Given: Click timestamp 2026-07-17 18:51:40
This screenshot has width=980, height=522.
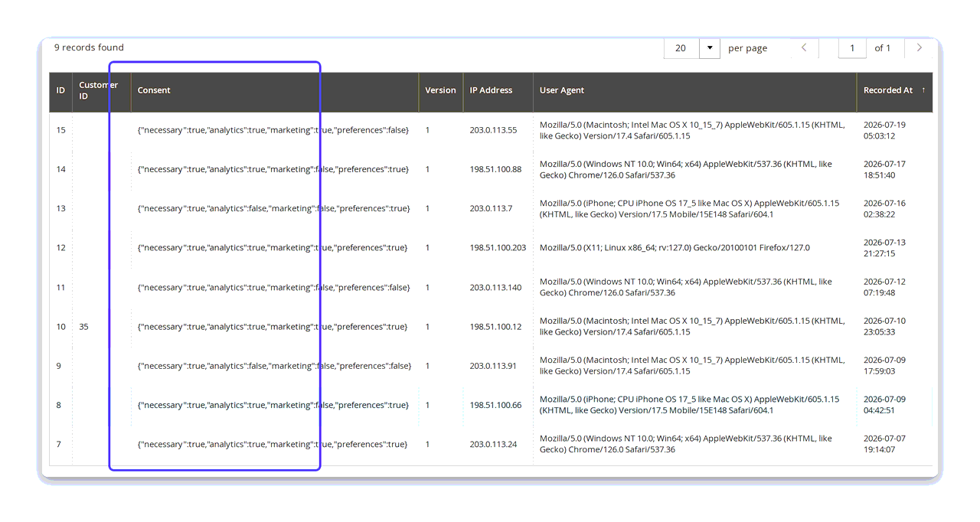Looking at the screenshot, I should (884, 169).
